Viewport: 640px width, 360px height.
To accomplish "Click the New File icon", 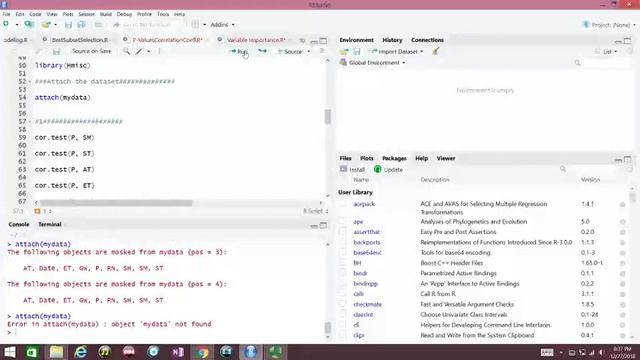I will click(x=6, y=24).
